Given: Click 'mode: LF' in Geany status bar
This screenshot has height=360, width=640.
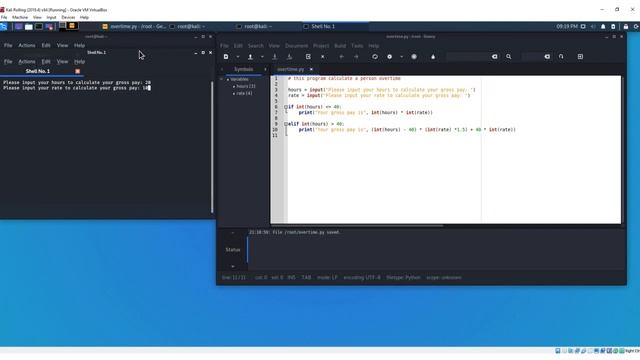Looking at the screenshot, I should tap(327, 278).
